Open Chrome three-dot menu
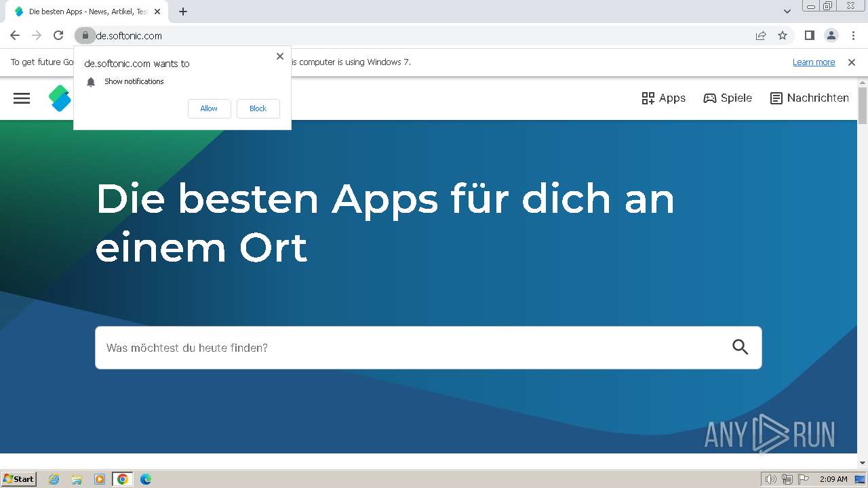This screenshot has height=488, width=868. (x=852, y=35)
